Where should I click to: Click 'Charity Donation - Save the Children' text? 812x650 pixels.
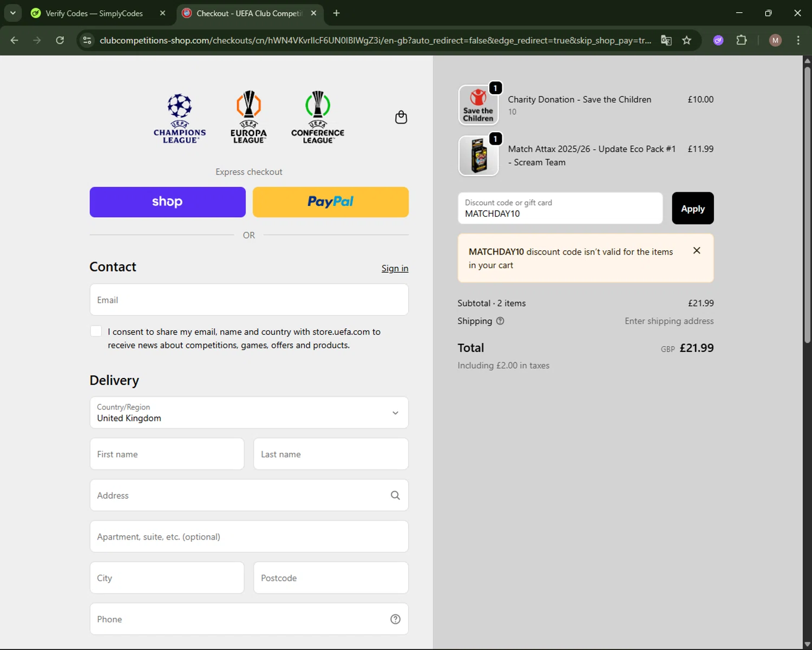click(x=580, y=99)
